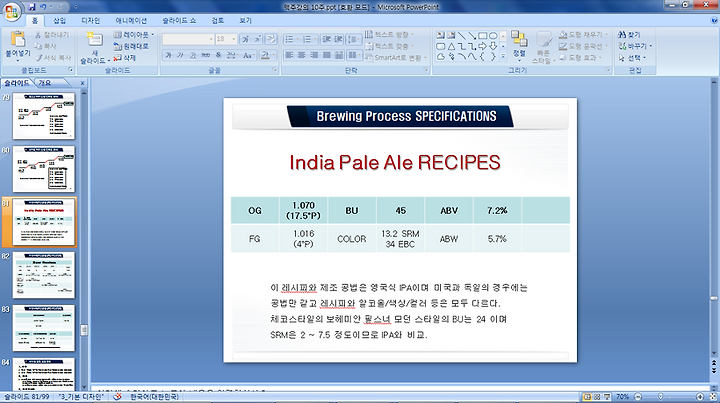
Task: Toggle bold 가 formatting in the font group
Action: pyautogui.click(x=169, y=56)
